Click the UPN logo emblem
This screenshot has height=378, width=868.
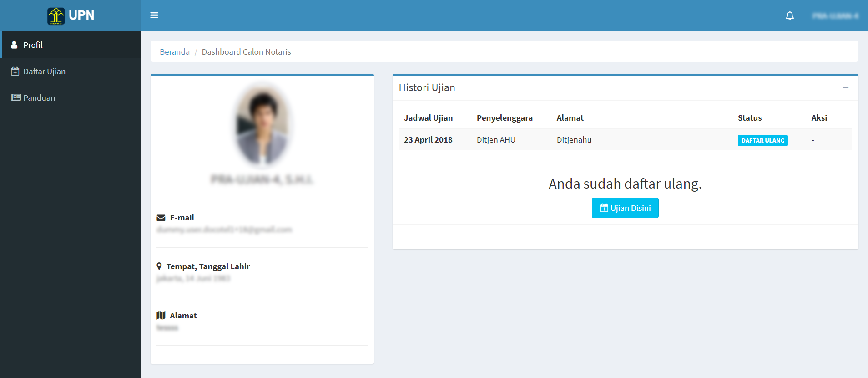pyautogui.click(x=56, y=16)
